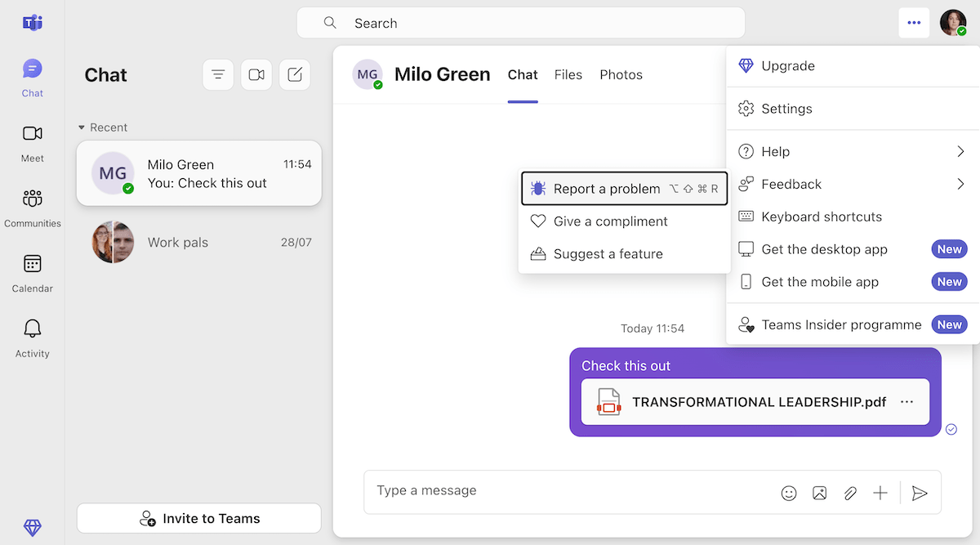Open Activity notifications in the sidebar
The width and height of the screenshot is (980, 545).
click(33, 339)
